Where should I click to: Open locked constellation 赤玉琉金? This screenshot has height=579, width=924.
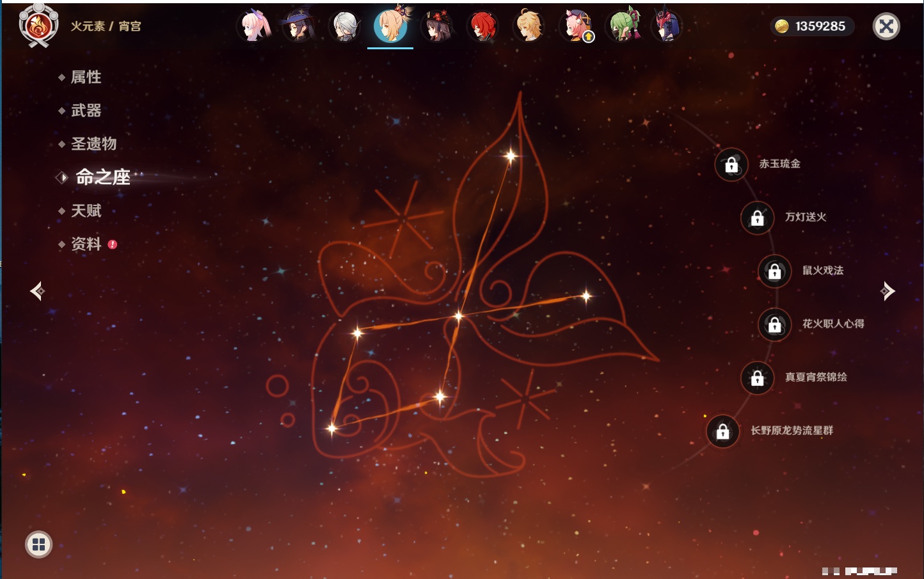point(731,164)
